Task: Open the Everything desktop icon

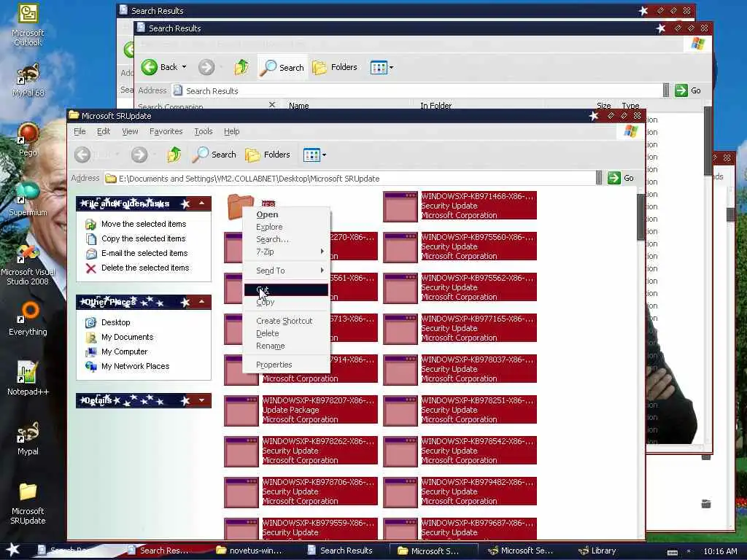Action: coord(28,319)
